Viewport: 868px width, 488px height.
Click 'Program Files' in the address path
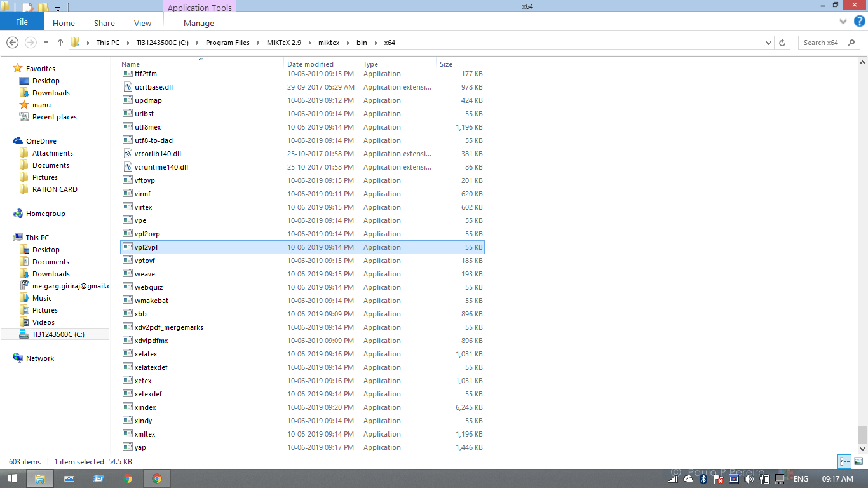(227, 43)
